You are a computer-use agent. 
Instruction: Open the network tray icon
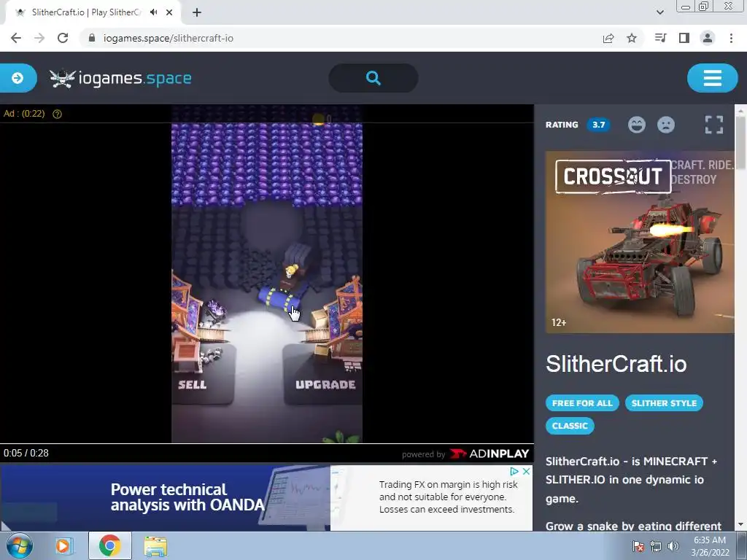656,547
